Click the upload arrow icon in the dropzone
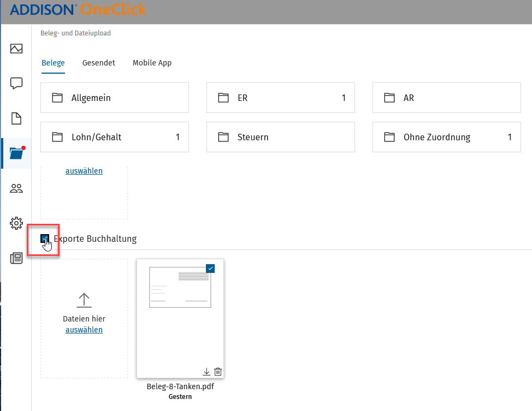The image size is (532, 411). (84, 300)
